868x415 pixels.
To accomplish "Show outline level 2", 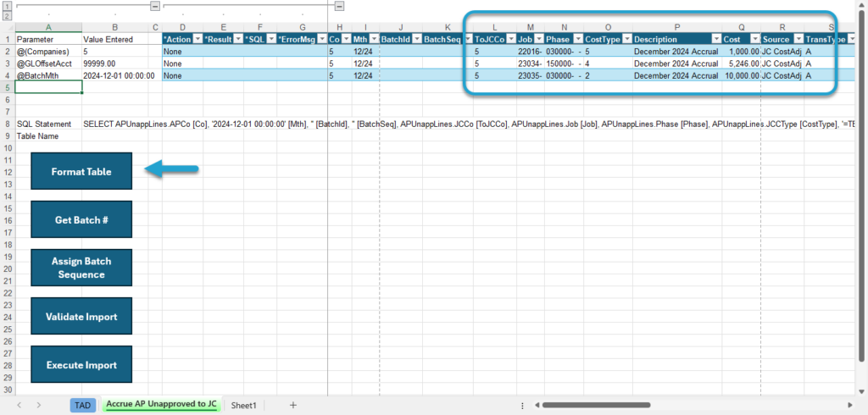I will tap(7, 15).
